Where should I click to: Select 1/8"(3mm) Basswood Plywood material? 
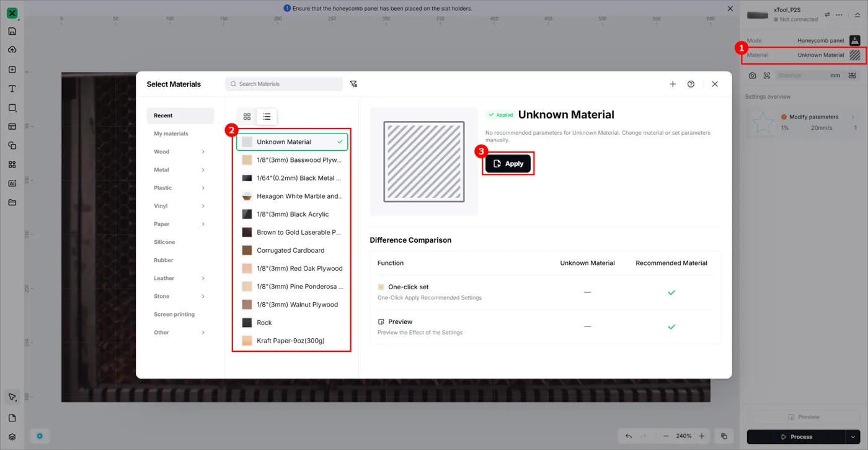click(x=292, y=160)
